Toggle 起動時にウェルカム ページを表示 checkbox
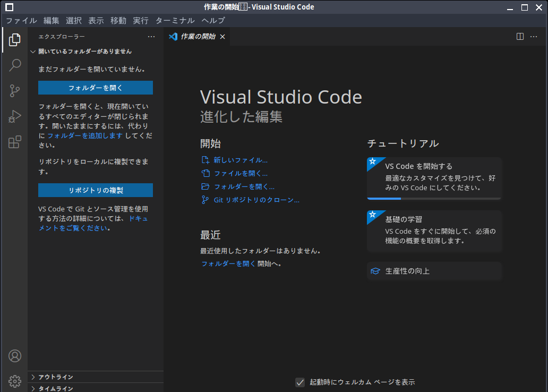Image resolution: width=548 pixels, height=392 pixels. pos(300,382)
